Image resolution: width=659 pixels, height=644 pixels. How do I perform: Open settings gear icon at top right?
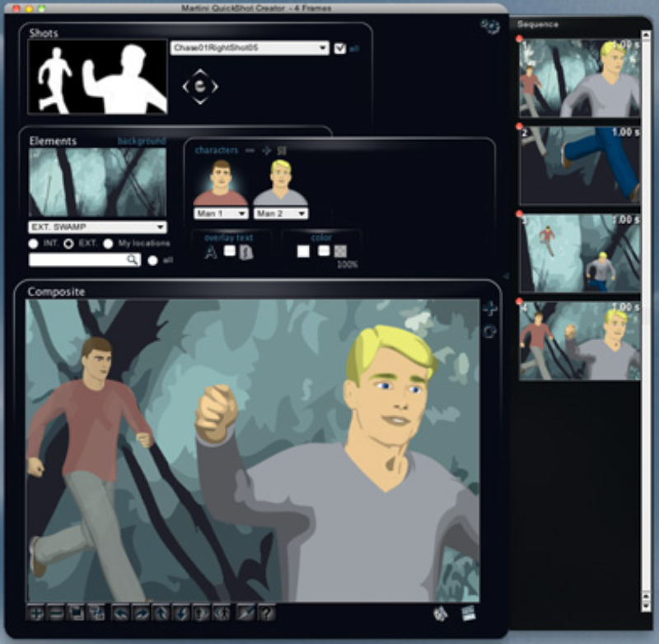pos(489,26)
